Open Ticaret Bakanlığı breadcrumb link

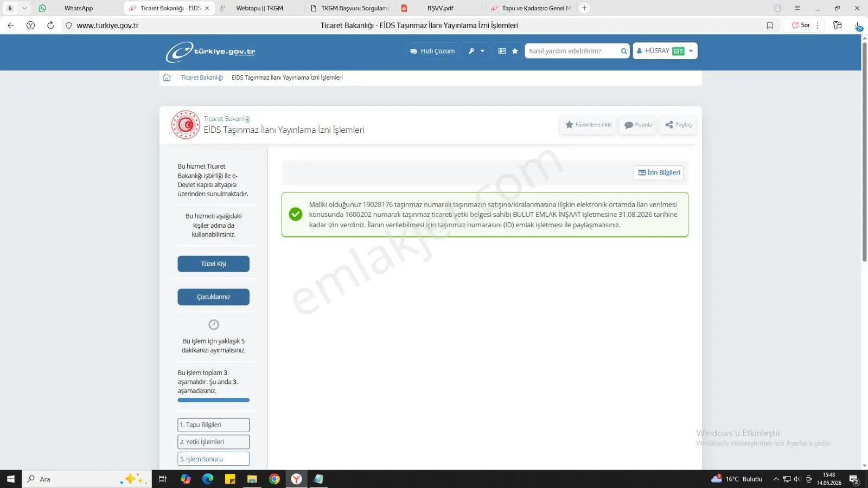[202, 78]
